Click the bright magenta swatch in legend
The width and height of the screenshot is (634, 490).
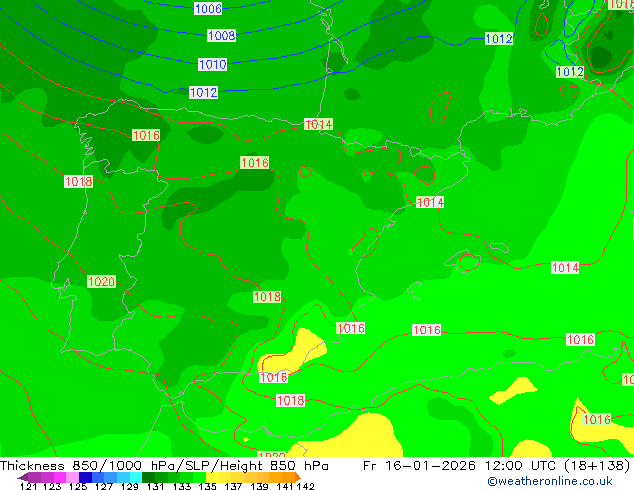point(59,477)
